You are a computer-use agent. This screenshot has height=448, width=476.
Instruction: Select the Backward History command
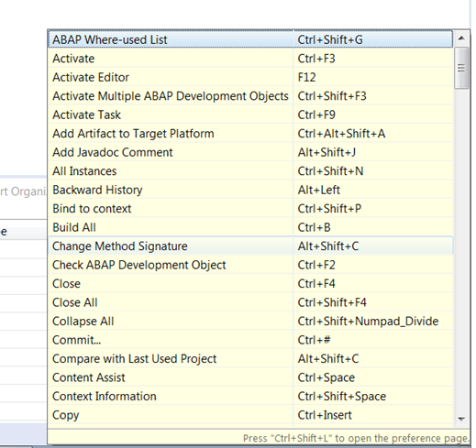250,190
